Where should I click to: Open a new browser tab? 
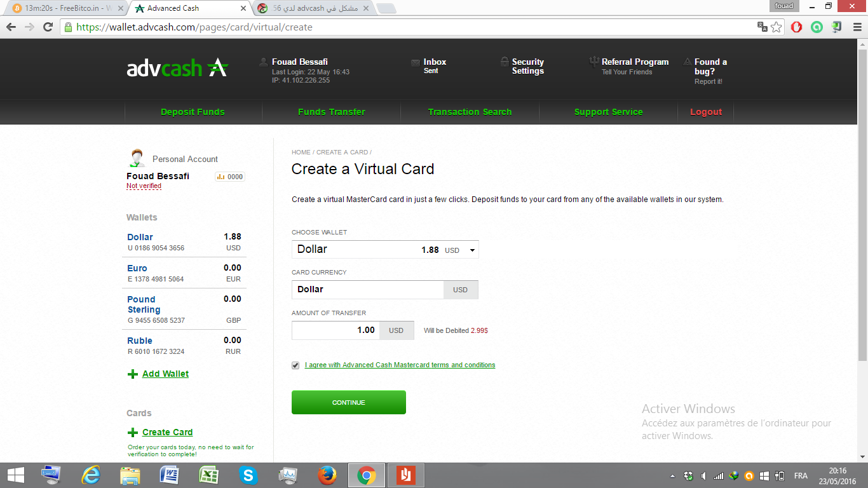(x=386, y=8)
